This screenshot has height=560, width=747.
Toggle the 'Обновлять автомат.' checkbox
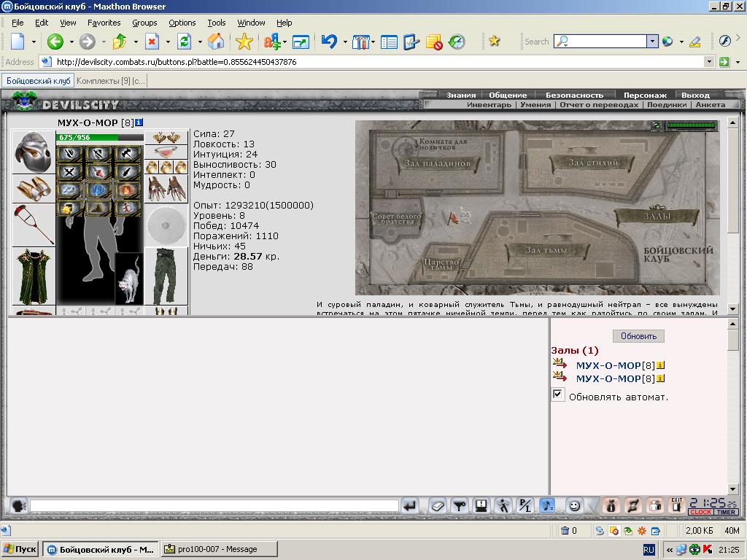pos(557,394)
